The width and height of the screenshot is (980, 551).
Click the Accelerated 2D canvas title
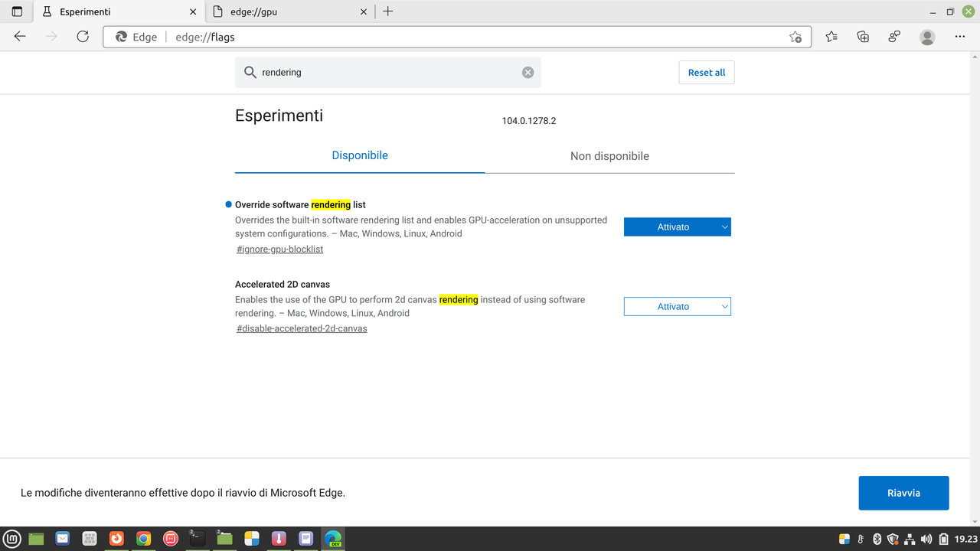283,284
